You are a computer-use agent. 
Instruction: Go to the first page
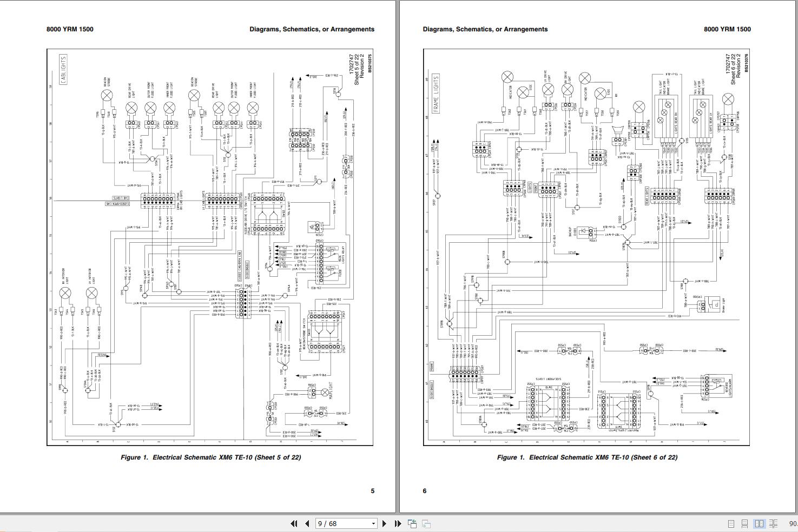(294, 523)
